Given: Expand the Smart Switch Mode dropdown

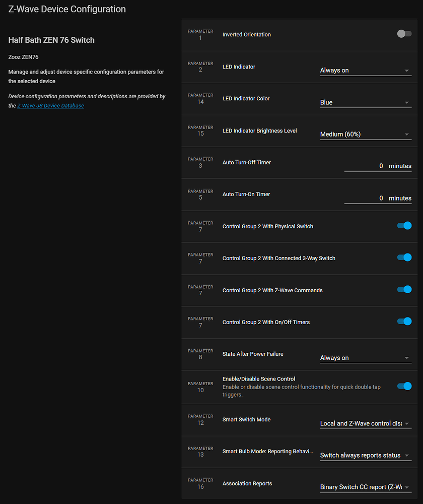Looking at the screenshot, I should 365,423.
